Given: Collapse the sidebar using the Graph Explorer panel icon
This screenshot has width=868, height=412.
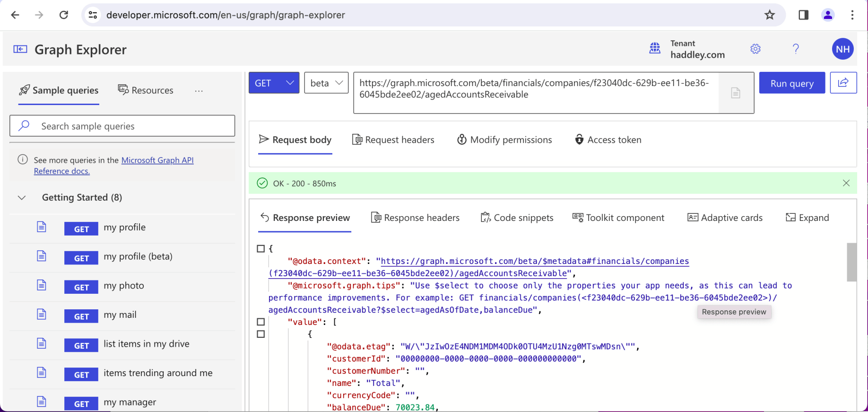Looking at the screenshot, I should click(20, 49).
